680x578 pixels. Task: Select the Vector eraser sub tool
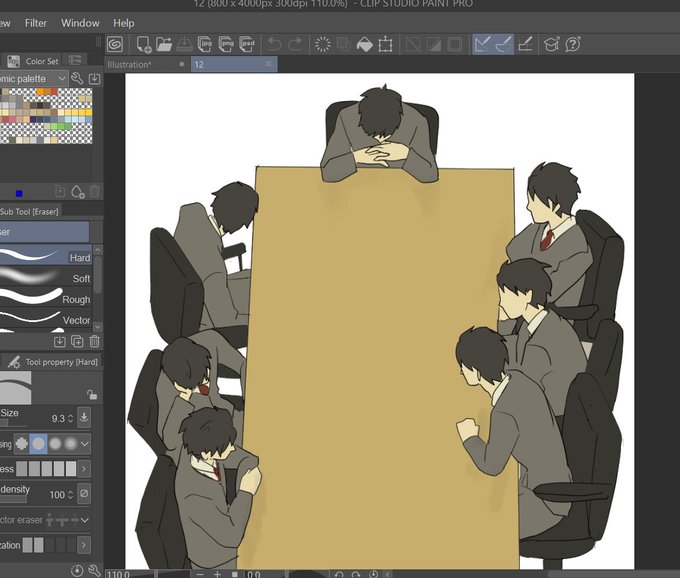click(46, 319)
